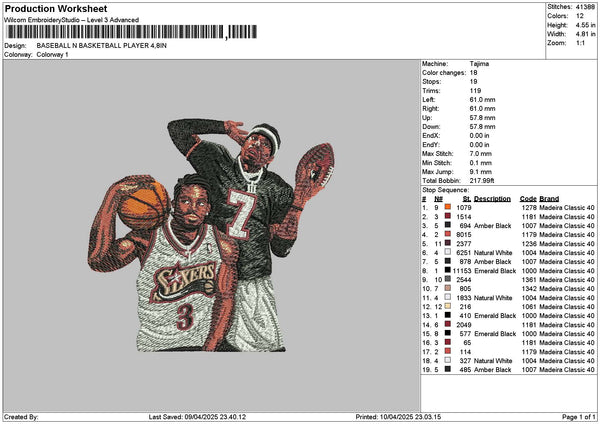Click the St. column header
Viewport: 600px width, 424px height.
tap(466, 199)
